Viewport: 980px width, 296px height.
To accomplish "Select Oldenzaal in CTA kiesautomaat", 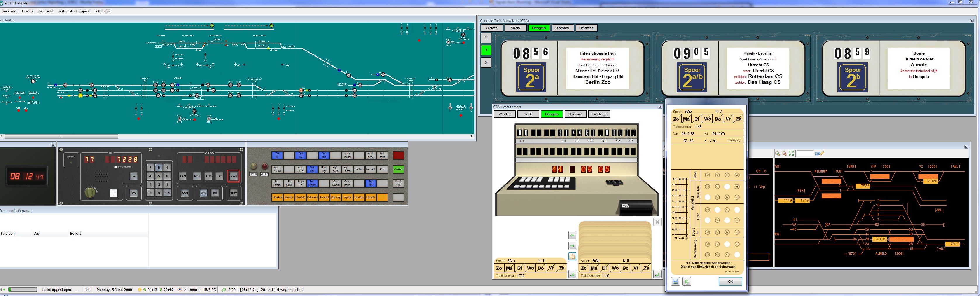I will coord(575,114).
